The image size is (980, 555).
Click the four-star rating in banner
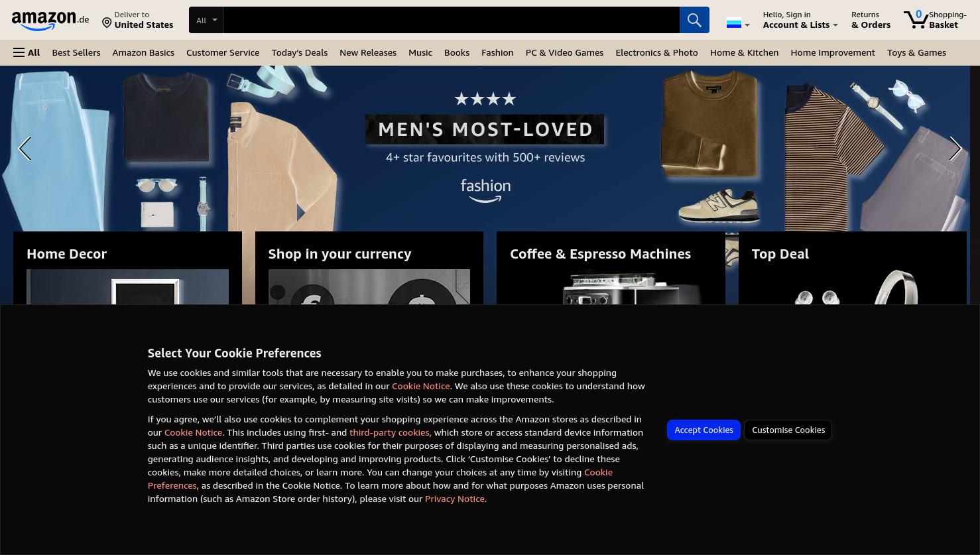pos(485,99)
